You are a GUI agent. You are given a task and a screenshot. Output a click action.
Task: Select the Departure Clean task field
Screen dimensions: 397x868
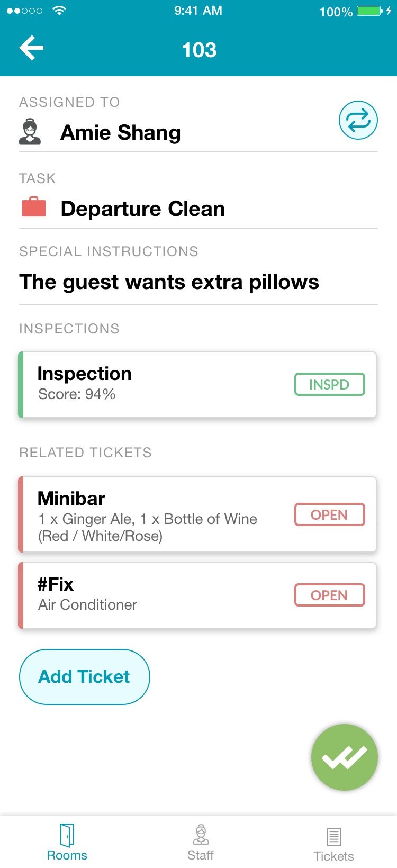click(143, 209)
